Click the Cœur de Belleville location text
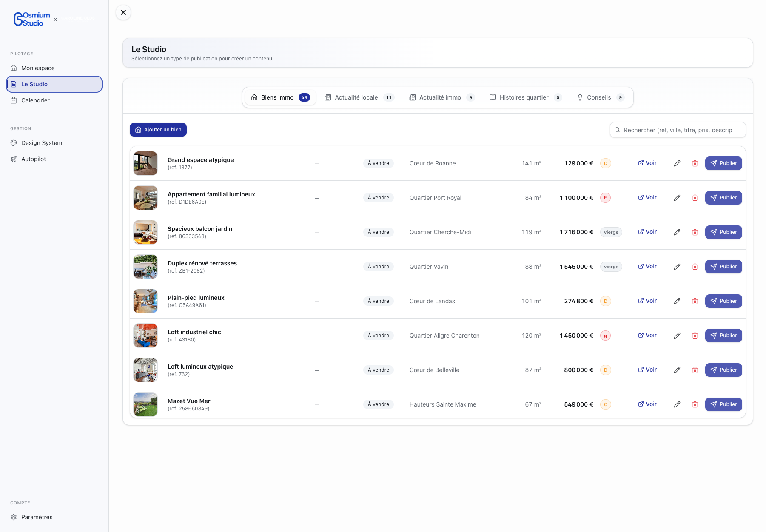766x532 pixels. click(434, 370)
